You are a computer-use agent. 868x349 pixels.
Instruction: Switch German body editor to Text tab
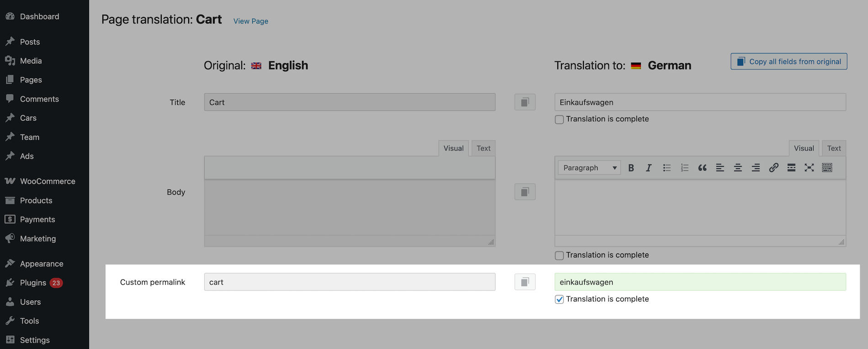click(834, 148)
